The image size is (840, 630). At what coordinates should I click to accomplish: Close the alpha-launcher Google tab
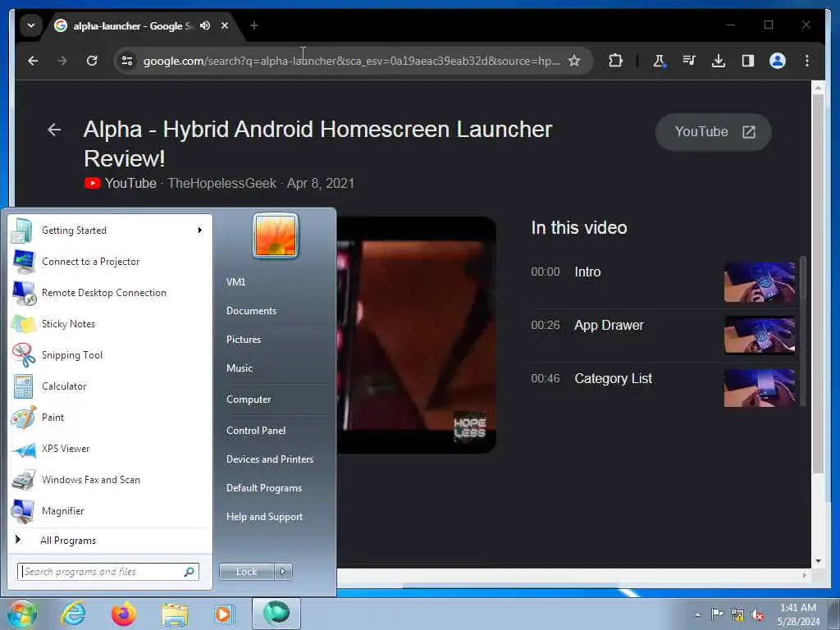pyautogui.click(x=225, y=25)
